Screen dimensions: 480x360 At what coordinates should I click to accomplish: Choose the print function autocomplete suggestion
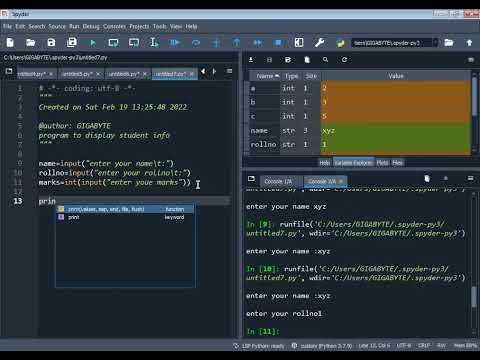coord(125,209)
